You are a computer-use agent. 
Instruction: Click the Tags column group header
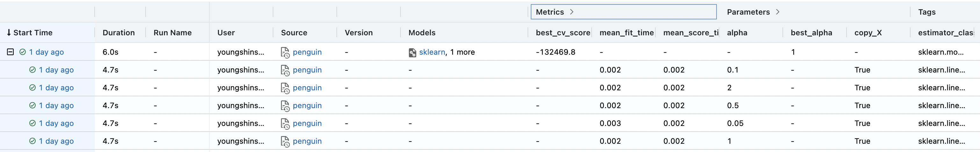926,12
